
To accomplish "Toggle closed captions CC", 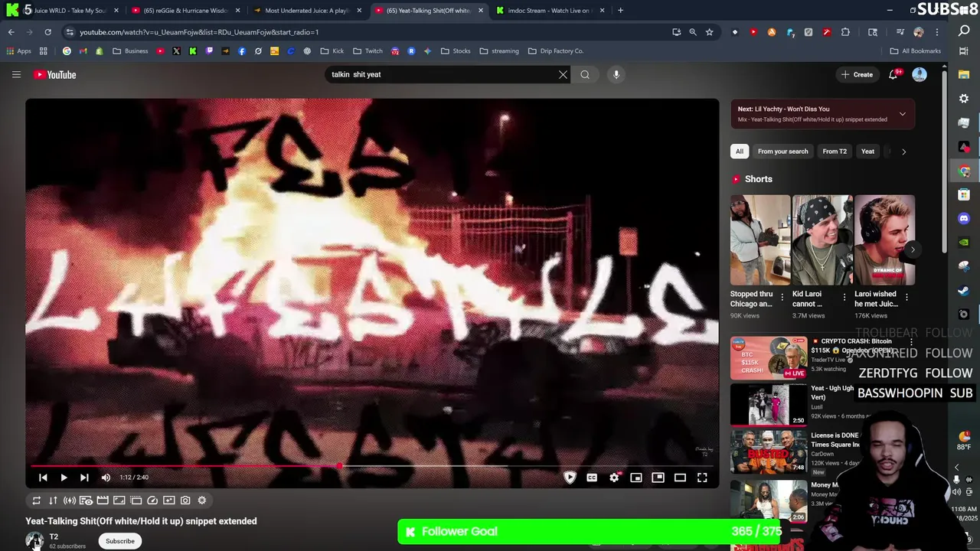I will [x=592, y=478].
